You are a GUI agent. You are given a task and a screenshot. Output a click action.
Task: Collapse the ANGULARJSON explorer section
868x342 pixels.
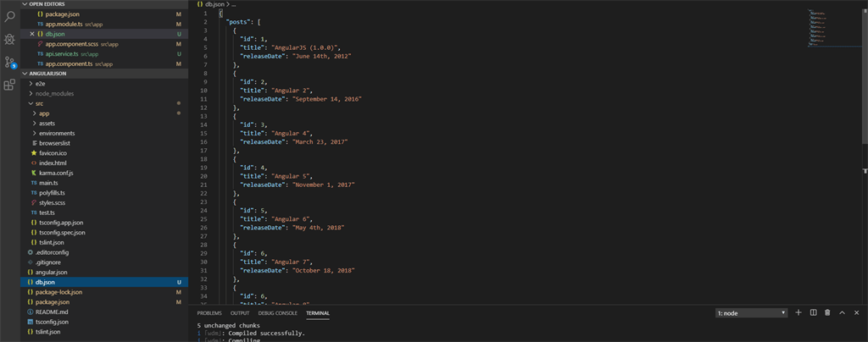click(x=104, y=74)
